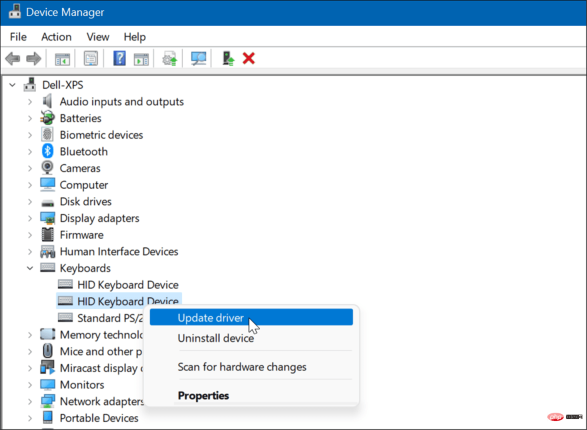
Task: Choose Properties from context menu
Action: pyautogui.click(x=251, y=395)
